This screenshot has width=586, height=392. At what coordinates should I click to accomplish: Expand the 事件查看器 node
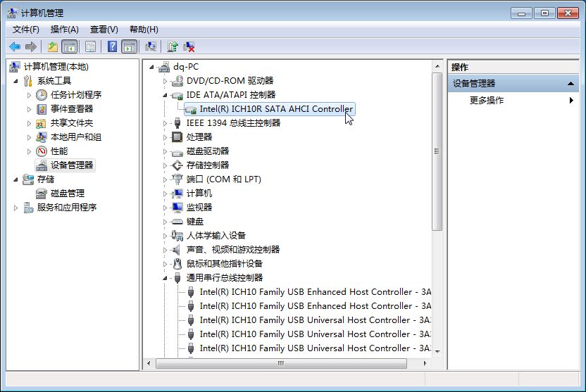(29, 109)
